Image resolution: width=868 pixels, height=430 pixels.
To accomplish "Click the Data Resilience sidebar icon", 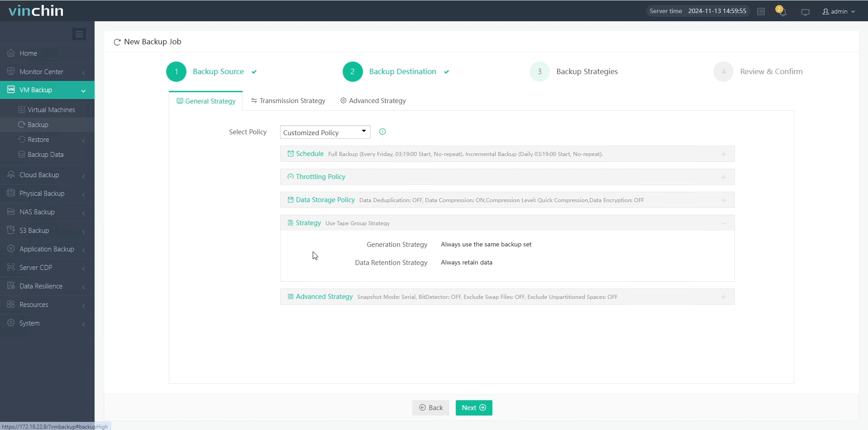I will (11, 286).
